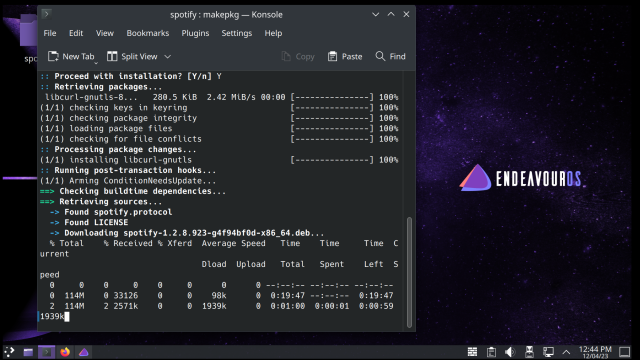Click the terminal scrollbar handle
The image size is (640, 360).
click(409, 272)
